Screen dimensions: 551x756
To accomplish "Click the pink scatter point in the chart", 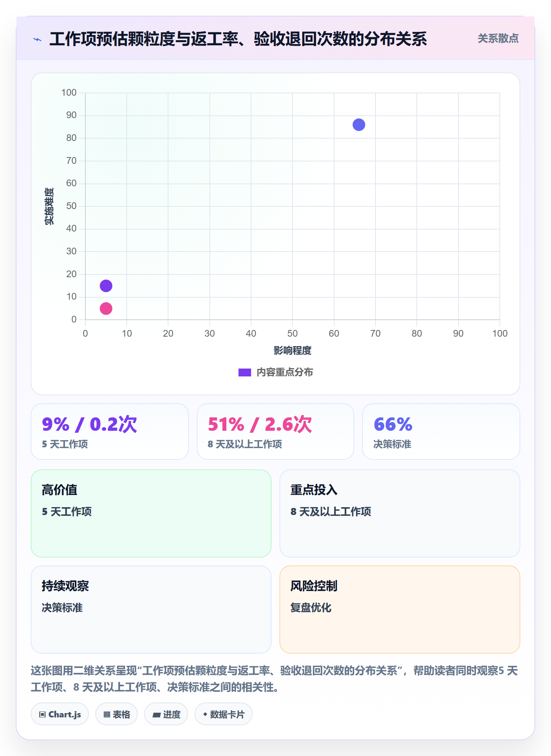I will pos(106,309).
